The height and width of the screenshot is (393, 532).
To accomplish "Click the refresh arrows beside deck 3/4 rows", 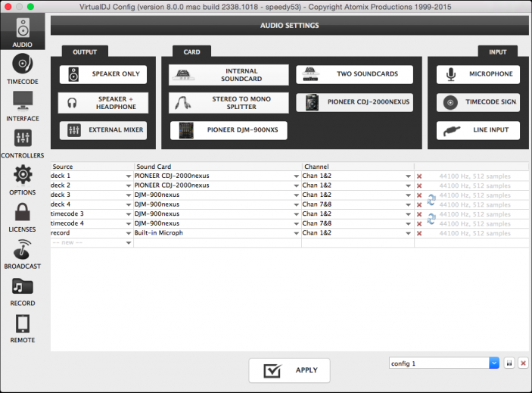I will coord(431,200).
